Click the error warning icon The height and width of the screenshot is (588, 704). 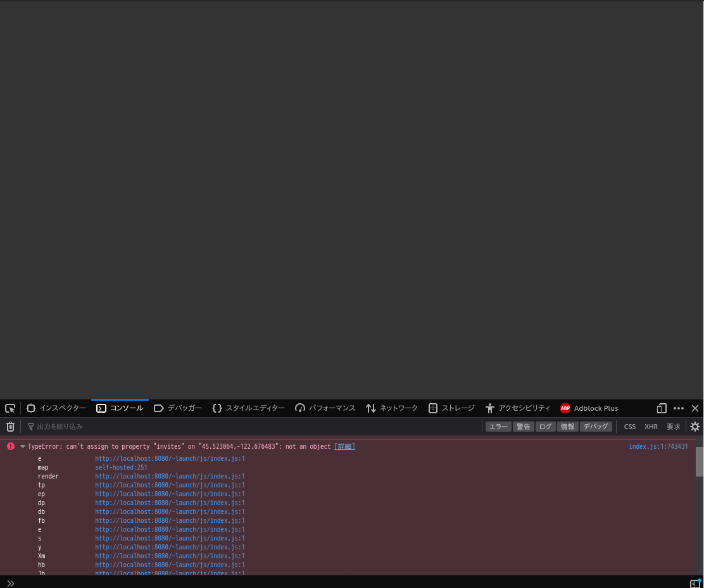pyautogui.click(x=10, y=446)
